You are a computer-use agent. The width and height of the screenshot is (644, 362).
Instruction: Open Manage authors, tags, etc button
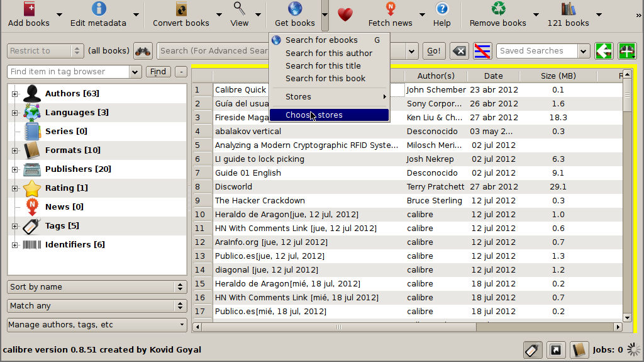click(x=97, y=325)
